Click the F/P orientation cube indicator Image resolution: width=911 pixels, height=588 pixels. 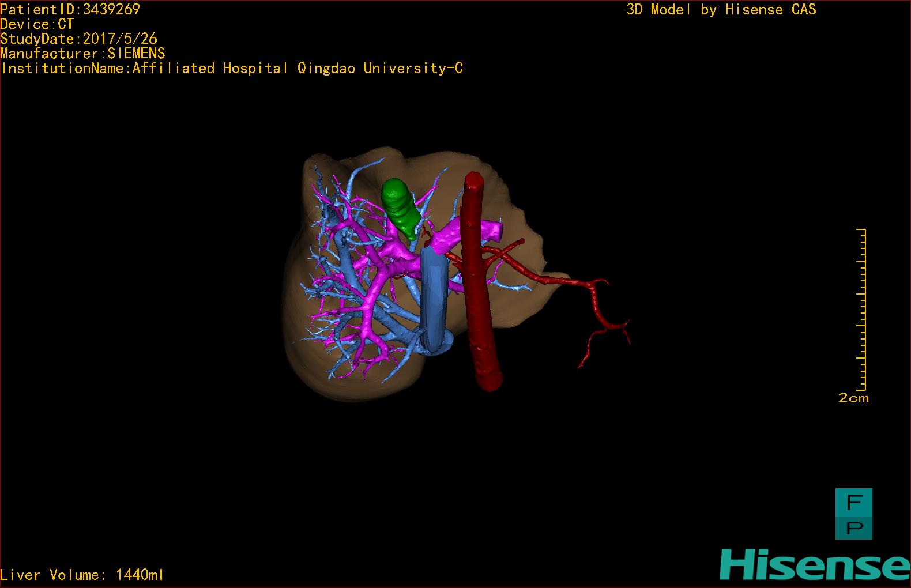click(854, 514)
